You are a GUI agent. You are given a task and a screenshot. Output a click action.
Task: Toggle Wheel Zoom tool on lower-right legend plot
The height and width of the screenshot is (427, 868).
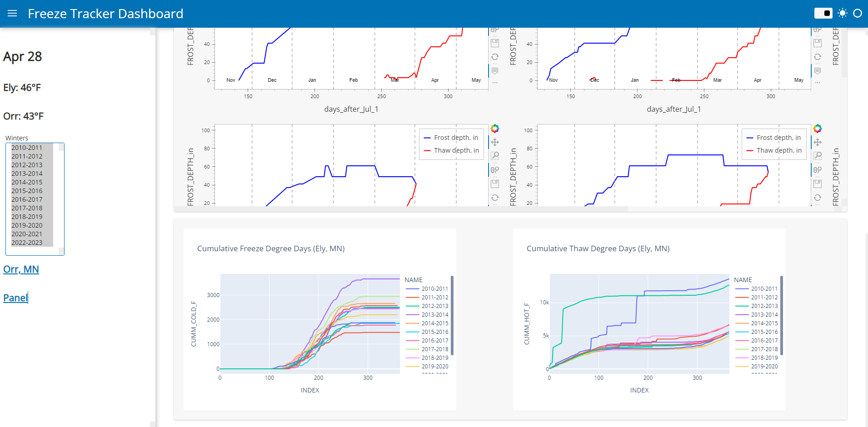[x=818, y=170]
